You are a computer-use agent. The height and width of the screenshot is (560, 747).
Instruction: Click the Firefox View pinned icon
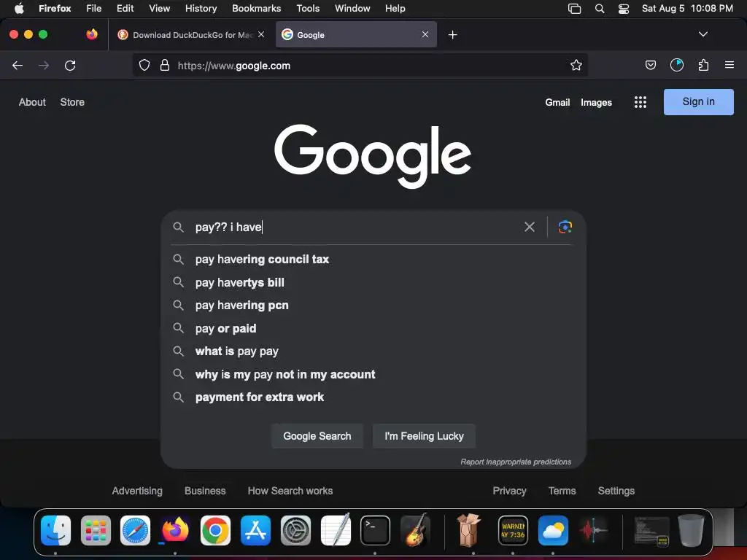coord(92,34)
